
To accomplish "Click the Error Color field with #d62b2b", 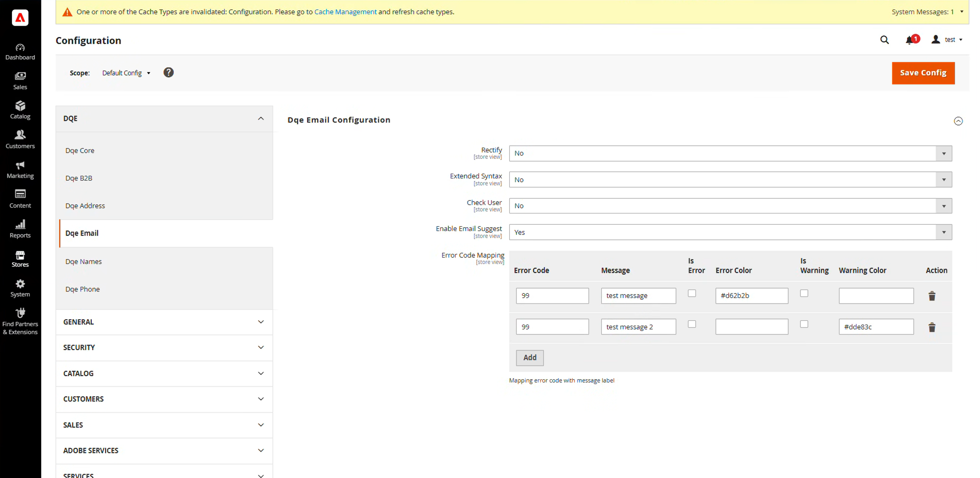I will (x=751, y=296).
